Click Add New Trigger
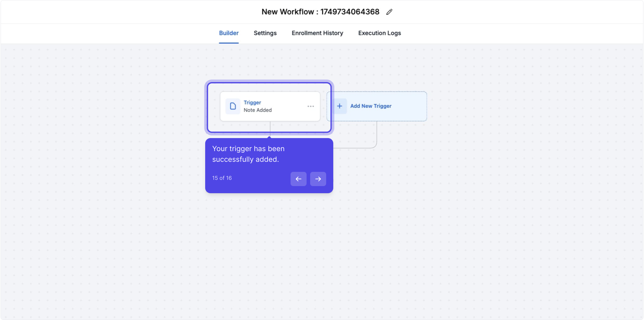Screen dimensions: 644x320 377,106
